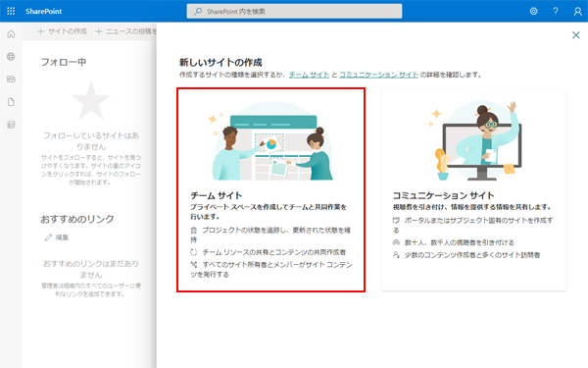
Task: Click the フォロー中 heading
Action: pos(64,62)
